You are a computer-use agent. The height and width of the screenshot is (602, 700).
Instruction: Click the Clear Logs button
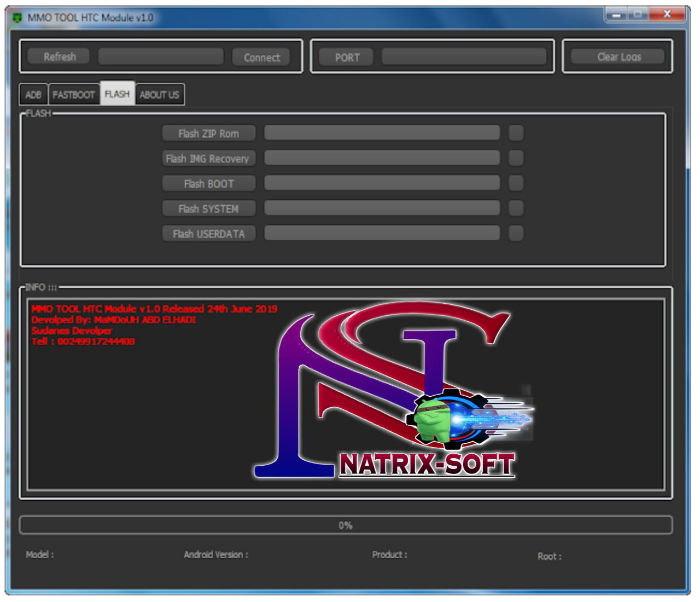[x=619, y=56]
